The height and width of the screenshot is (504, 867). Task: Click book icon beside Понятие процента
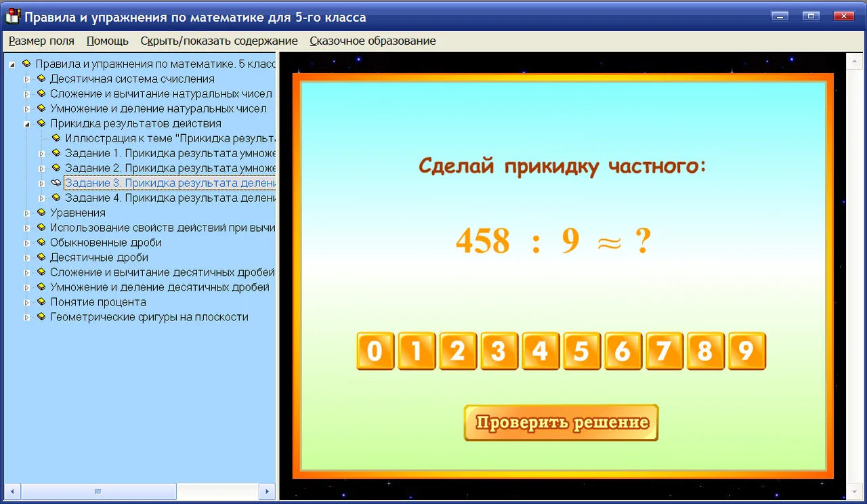[41, 302]
